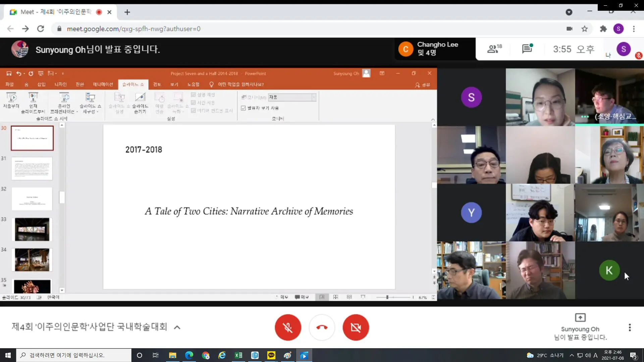Image resolution: width=644 pixels, height=362 pixels.
Task: Unmute the microphone toggle button
Action: point(288,327)
